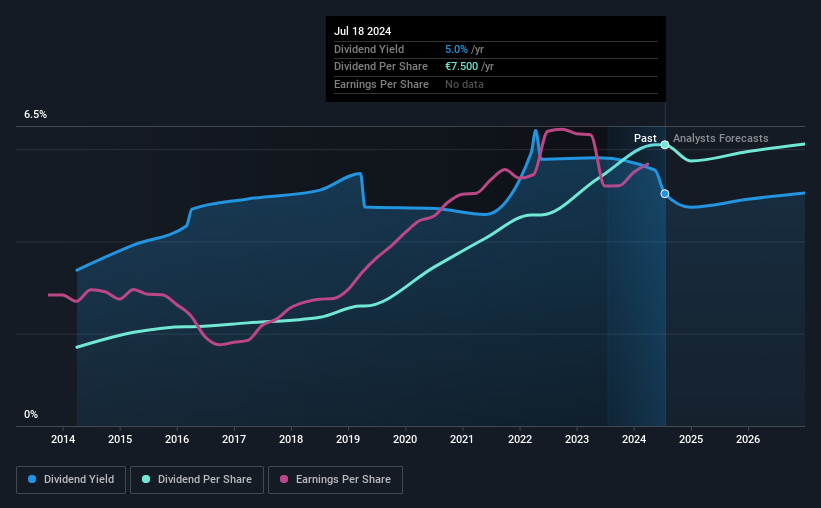Image resolution: width=821 pixels, height=508 pixels.
Task: Click the 'Analysts Forecasts' label
Action: [720, 138]
